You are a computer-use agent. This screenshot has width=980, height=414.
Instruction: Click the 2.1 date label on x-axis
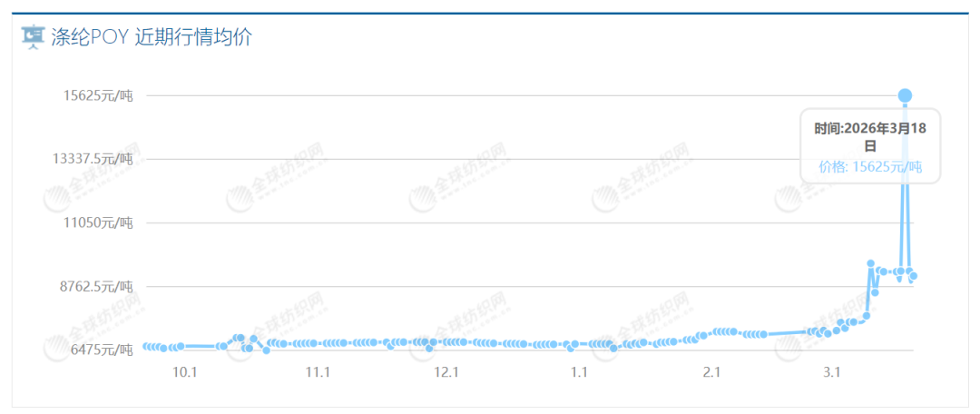pyautogui.click(x=711, y=372)
